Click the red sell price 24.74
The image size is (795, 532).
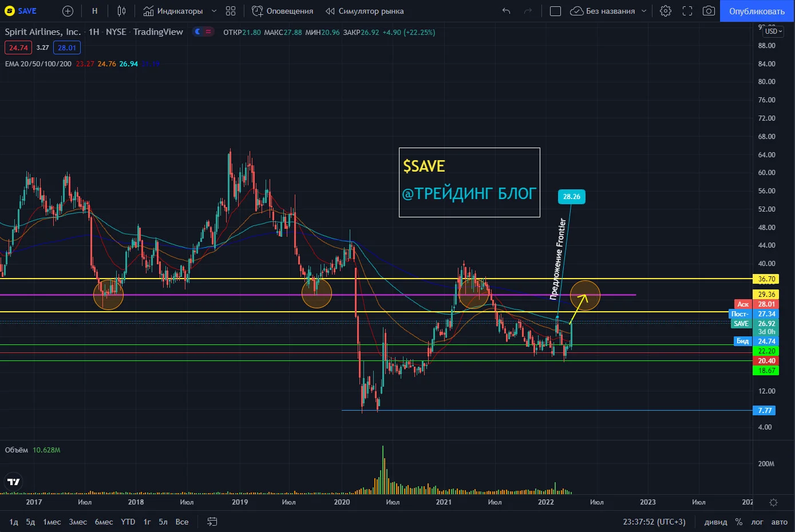(18, 48)
